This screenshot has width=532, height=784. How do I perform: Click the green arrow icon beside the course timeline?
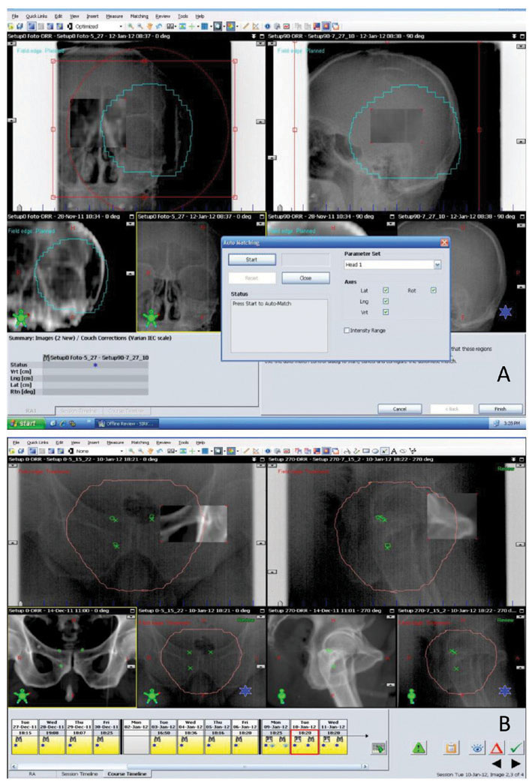click(378, 748)
